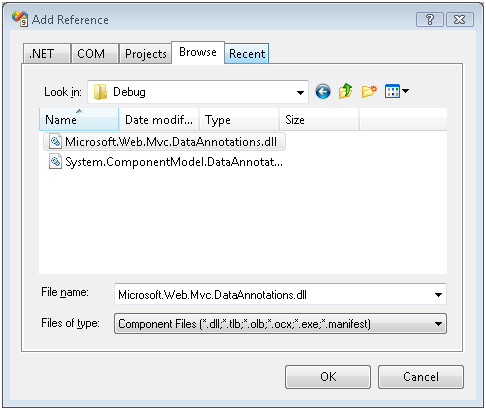Open the Recent tab
The image size is (486, 410).
(x=247, y=54)
